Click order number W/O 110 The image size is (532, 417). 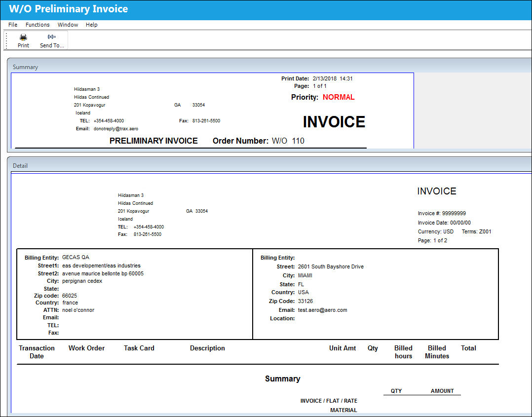[288, 141]
